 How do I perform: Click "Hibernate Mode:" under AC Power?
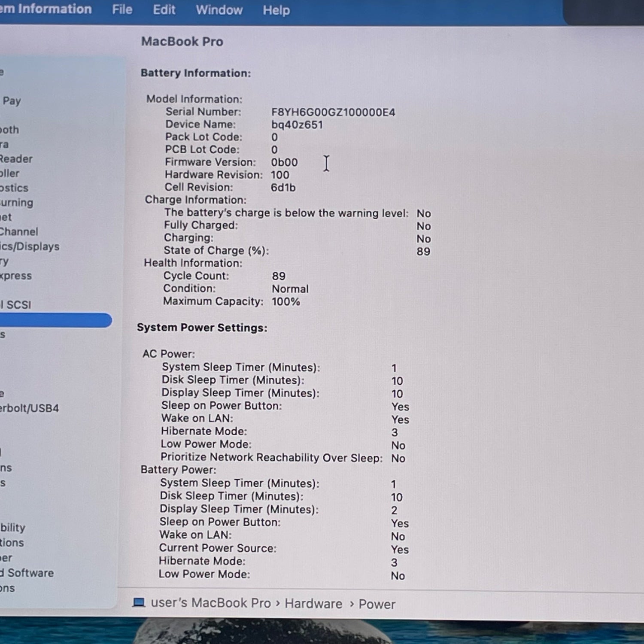pos(204,431)
